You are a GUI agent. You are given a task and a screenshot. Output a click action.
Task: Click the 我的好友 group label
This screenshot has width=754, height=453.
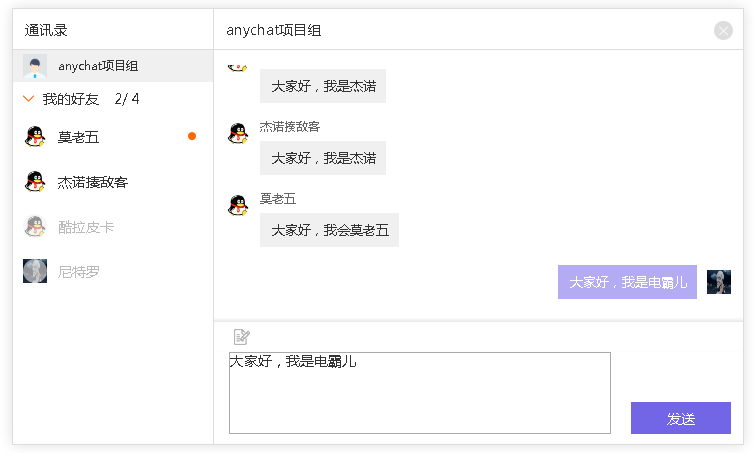tap(71, 99)
